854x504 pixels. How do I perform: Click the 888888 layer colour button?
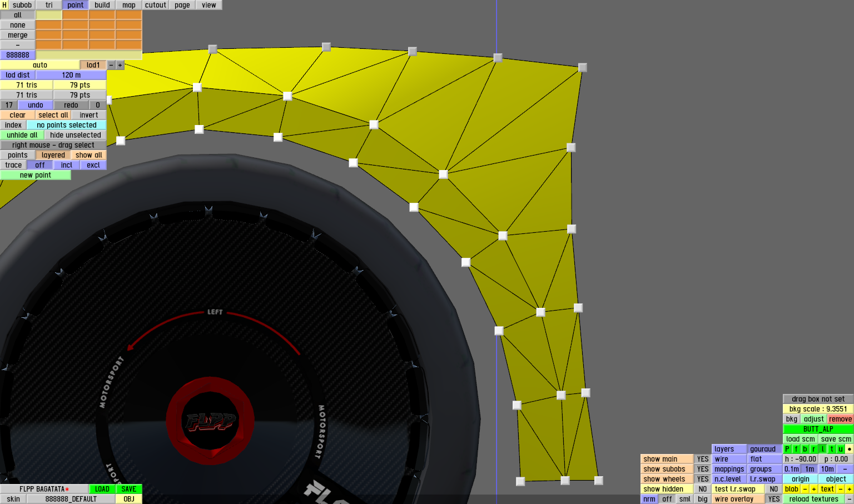click(18, 55)
